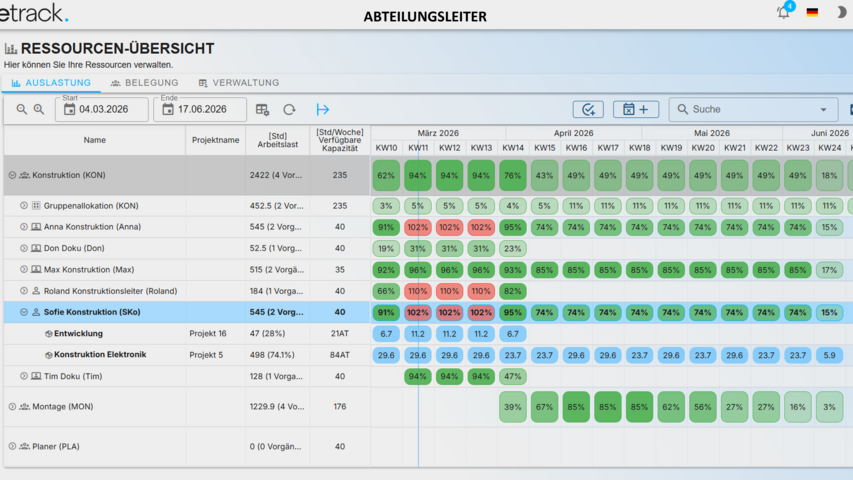Click the Planer group people icon
The height and width of the screenshot is (480, 853).
coord(24,446)
